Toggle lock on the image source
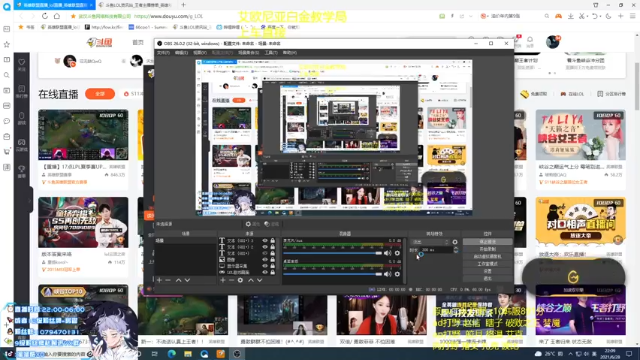 click(273, 260)
